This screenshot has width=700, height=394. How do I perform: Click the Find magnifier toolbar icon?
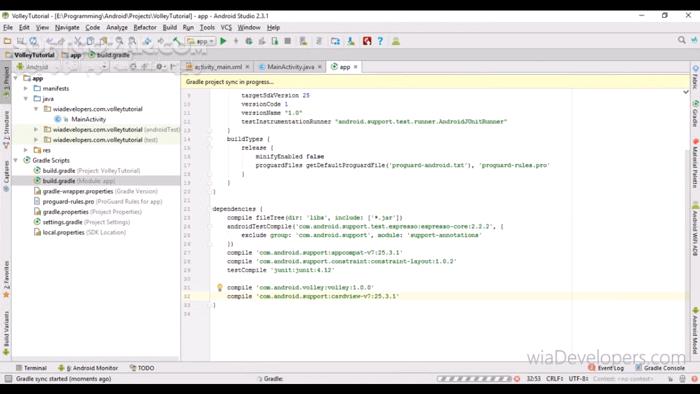pos(119,41)
